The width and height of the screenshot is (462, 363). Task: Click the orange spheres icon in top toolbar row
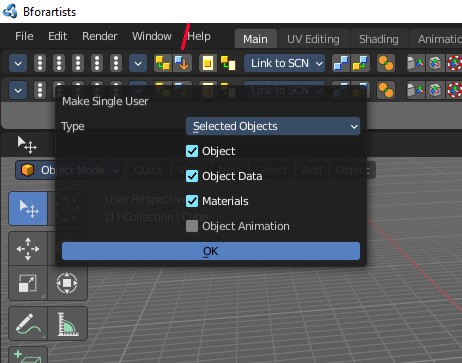point(386,63)
